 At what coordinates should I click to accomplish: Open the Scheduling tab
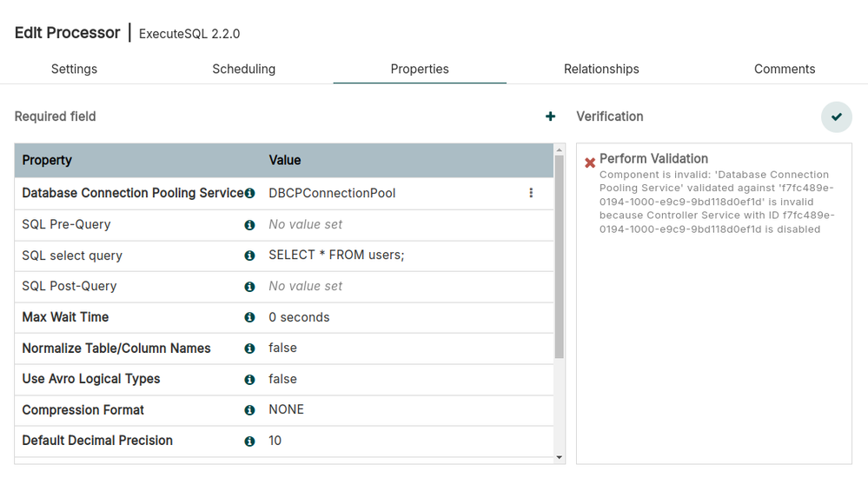click(243, 69)
